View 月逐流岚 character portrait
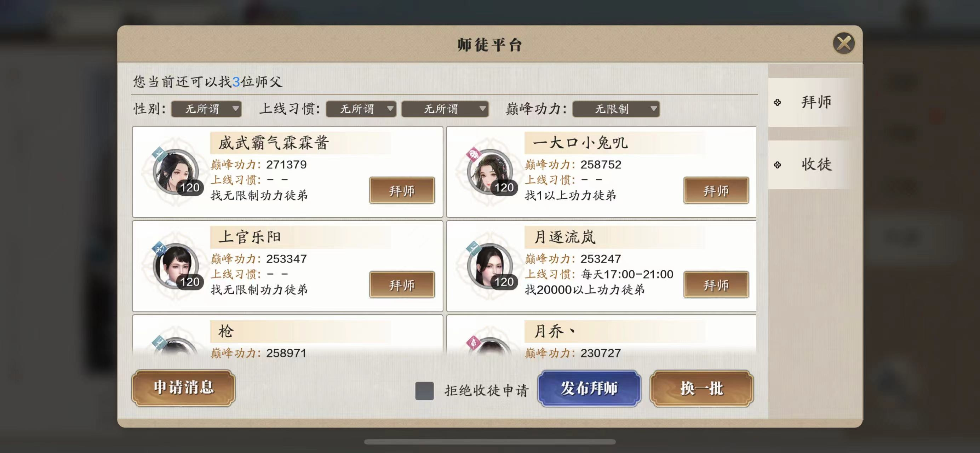 pyautogui.click(x=490, y=266)
